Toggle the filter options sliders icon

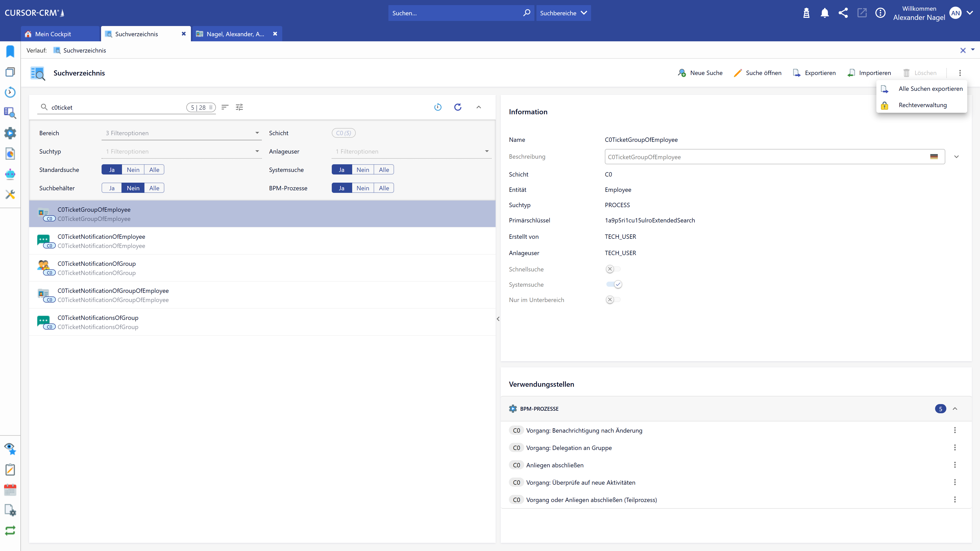tap(239, 107)
